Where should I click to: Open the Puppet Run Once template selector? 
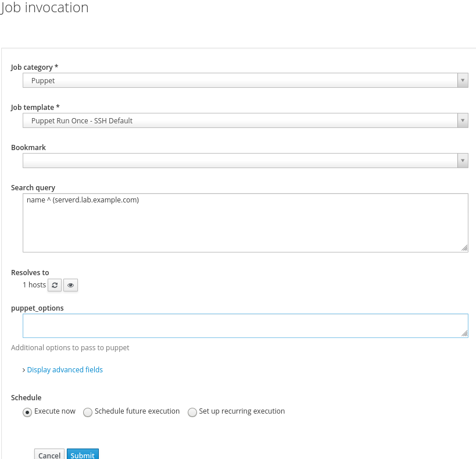[239, 121]
